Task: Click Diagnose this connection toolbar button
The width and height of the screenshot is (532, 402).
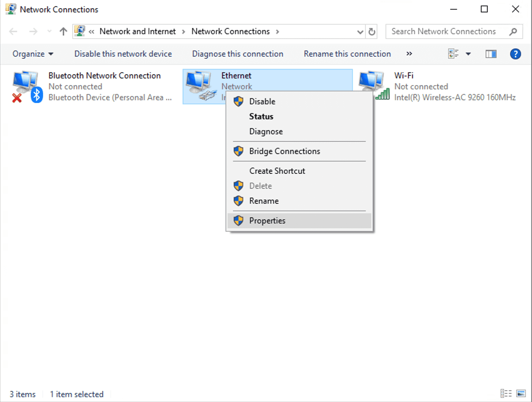Action: (238, 54)
